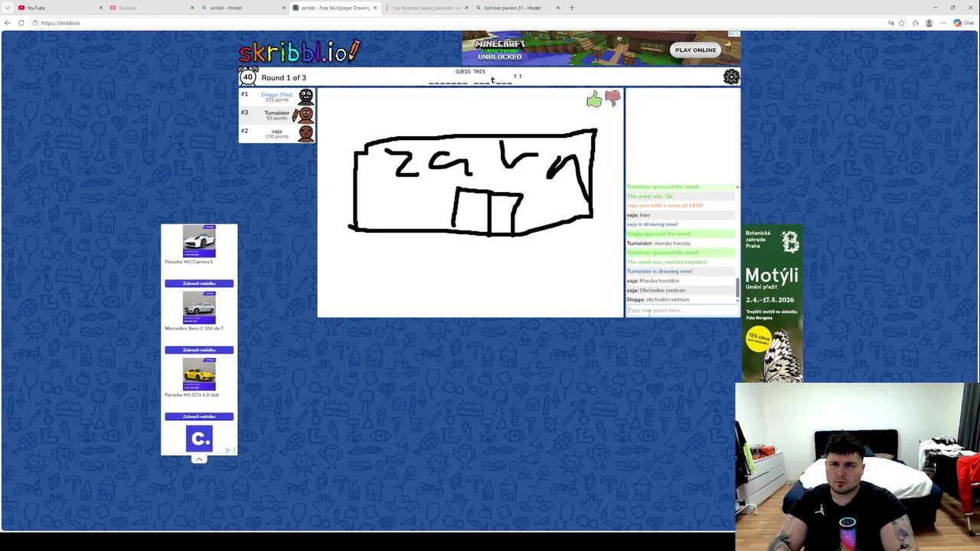Open the skribbl.io settings gear
Screen dimensions: 980x551
click(731, 77)
